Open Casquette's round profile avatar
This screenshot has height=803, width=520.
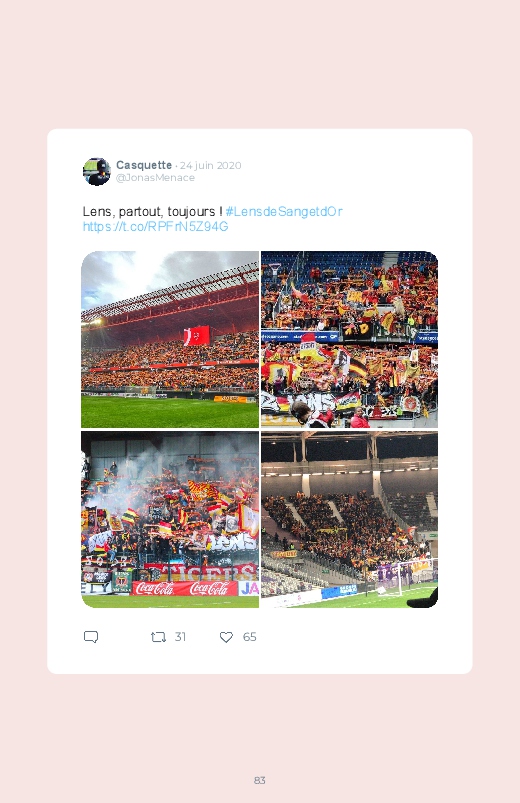[97, 172]
